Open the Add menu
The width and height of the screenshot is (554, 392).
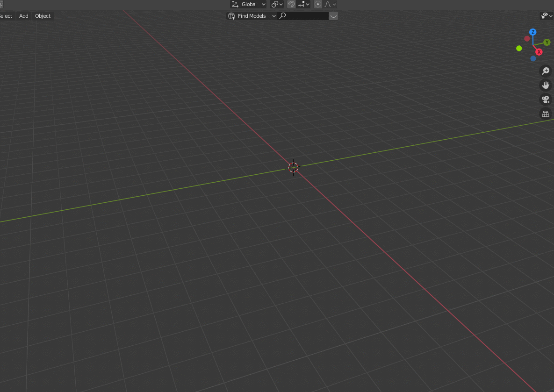(24, 16)
